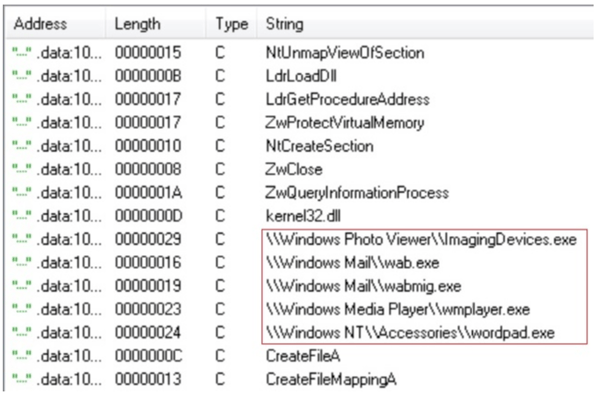The image size is (600, 396).
Task: Click string icon on CreateFileMappingA row
Action: [21, 380]
